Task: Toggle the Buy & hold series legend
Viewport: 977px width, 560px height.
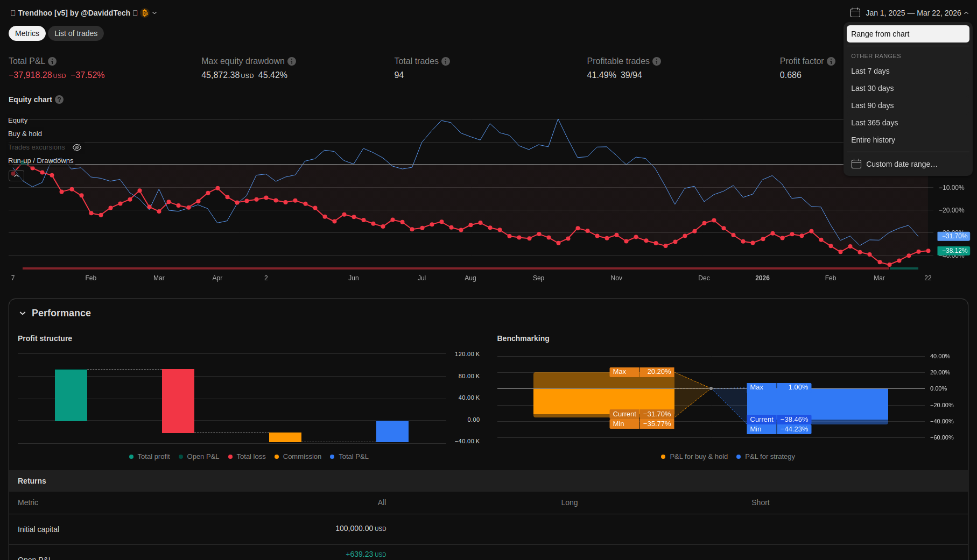Action: (x=25, y=134)
